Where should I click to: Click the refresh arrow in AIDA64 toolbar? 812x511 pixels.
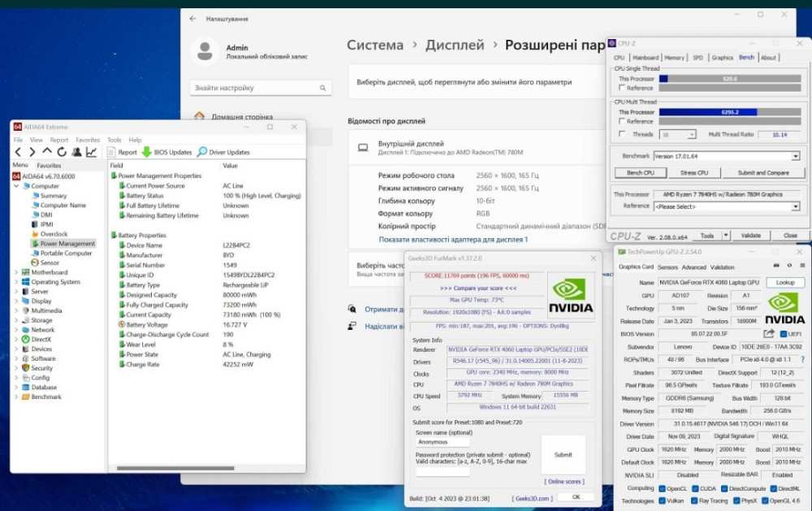[x=62, y=151]
